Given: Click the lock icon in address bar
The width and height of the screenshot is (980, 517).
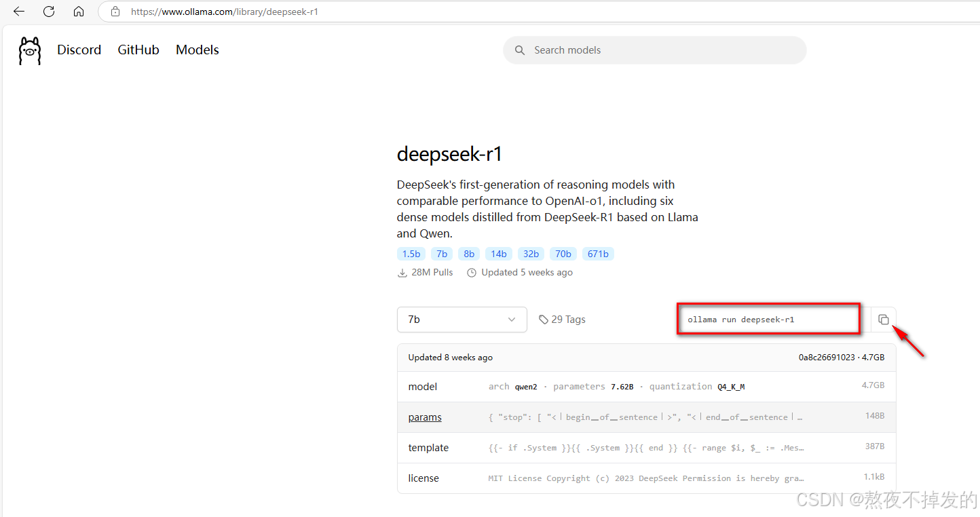Looking at the screenshot, I should pos(115,12).
